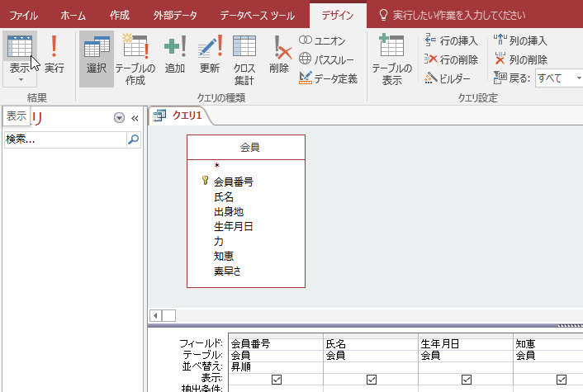Open the ファイル tab
Screen dimensions: 583x392
pyautogui.click(x=23, y=15)
